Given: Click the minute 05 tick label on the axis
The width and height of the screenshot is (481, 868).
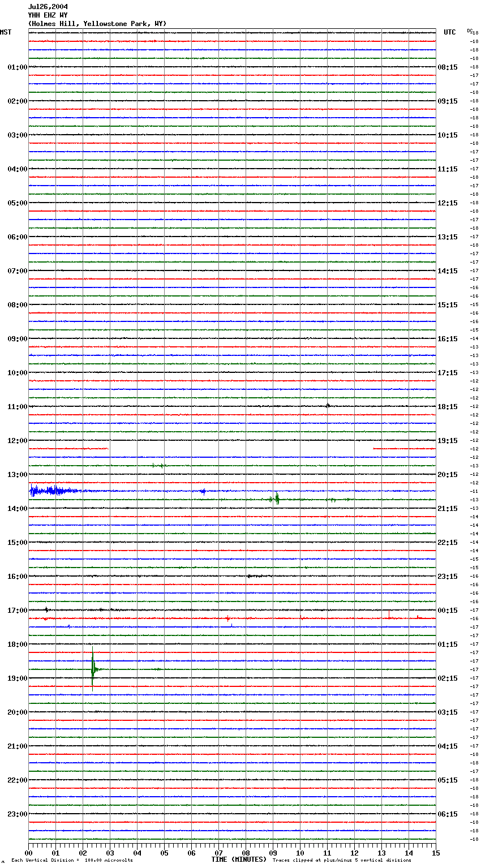Looking at the screenshot, I should pyautogui.click(x=164, y=853).
